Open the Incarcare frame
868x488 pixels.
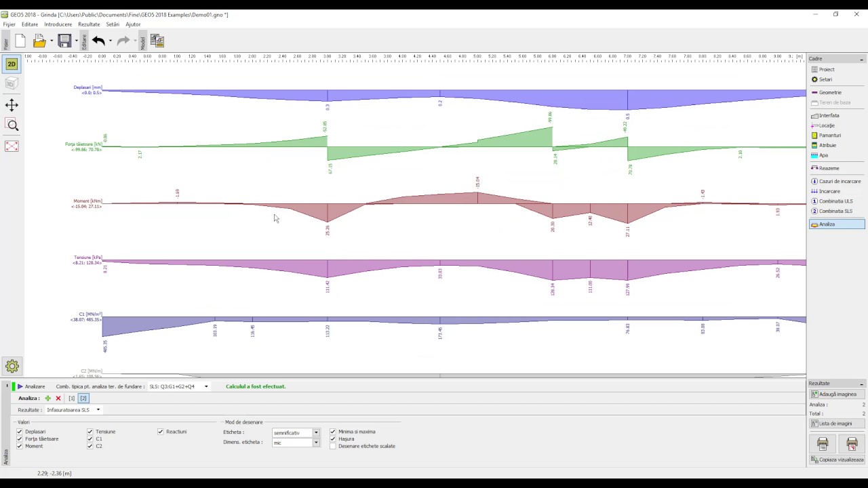click(x=837, y=191)
